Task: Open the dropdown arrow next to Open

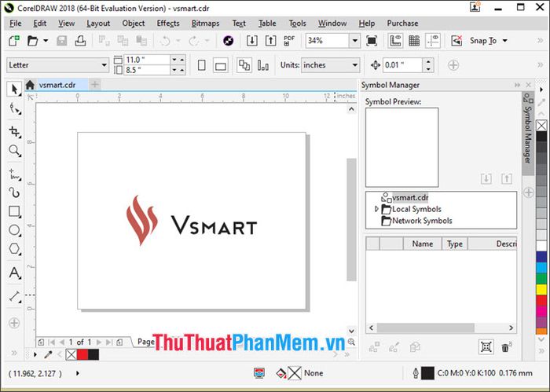Action: click(x=46, y=41)
